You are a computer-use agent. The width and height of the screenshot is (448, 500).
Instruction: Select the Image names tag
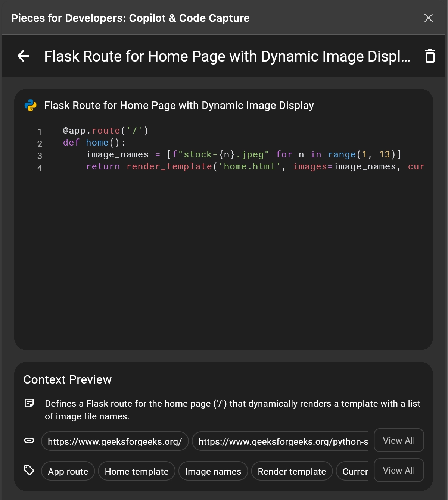pos(213,471)
